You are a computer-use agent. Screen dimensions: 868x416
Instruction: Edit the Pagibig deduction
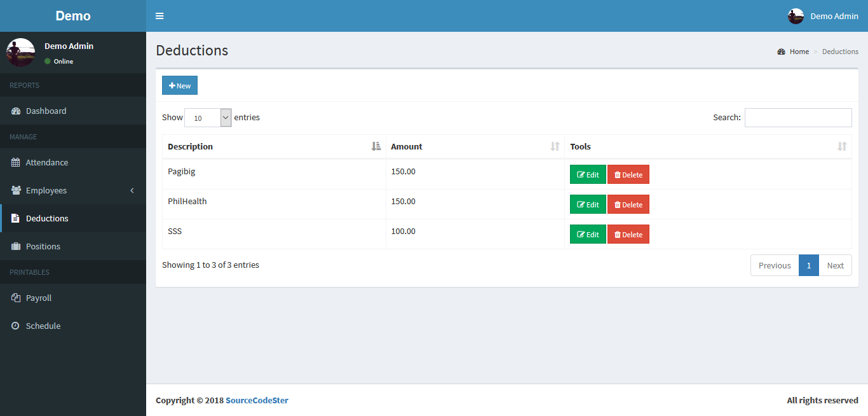click(x=588, y=174)
